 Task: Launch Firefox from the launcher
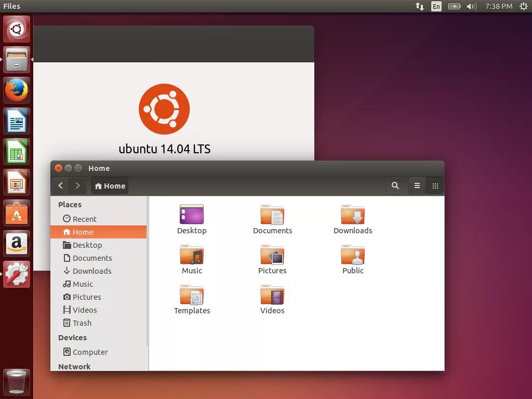(x=16, y=90)
